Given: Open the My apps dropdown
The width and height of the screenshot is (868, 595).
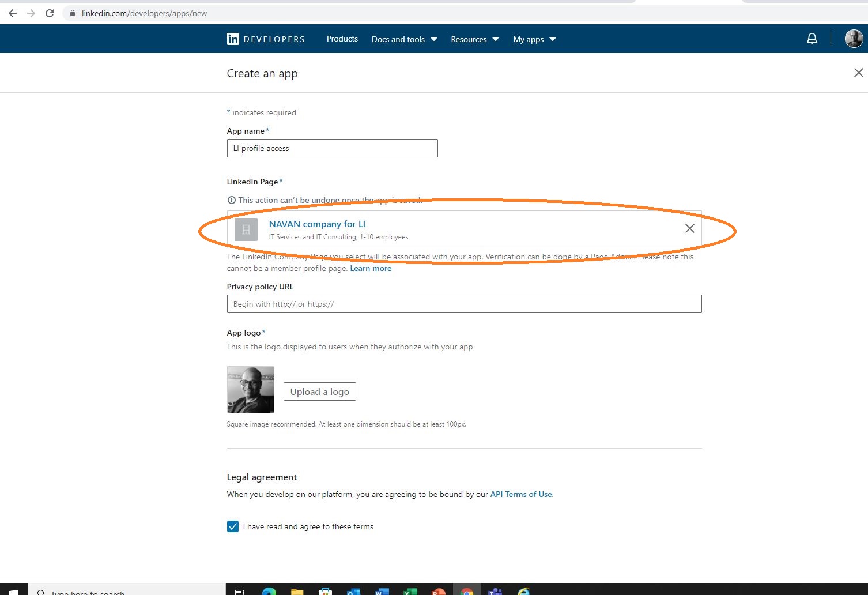Looking at the screenshot, I should pos(534,39).
